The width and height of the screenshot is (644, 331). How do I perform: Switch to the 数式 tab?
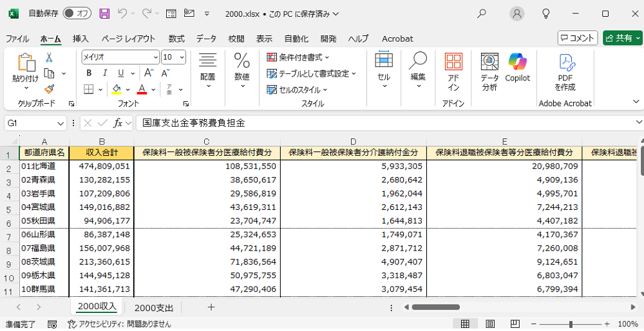click(176, 39)
